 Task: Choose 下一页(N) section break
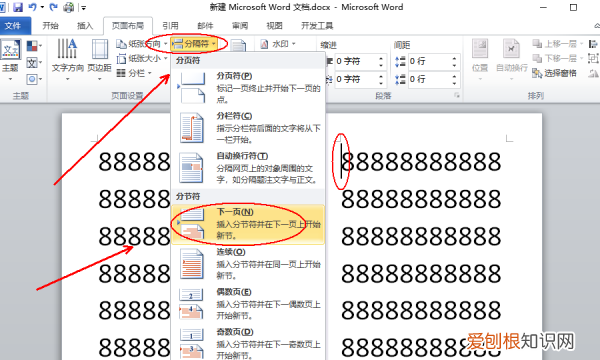point(248,224)
